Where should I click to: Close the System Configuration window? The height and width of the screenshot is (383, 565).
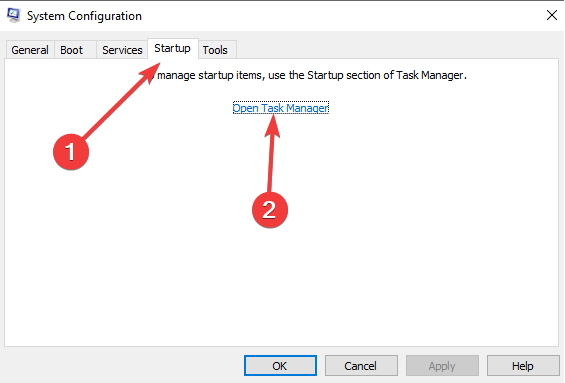pyautogui.click(x=552, y=15)
